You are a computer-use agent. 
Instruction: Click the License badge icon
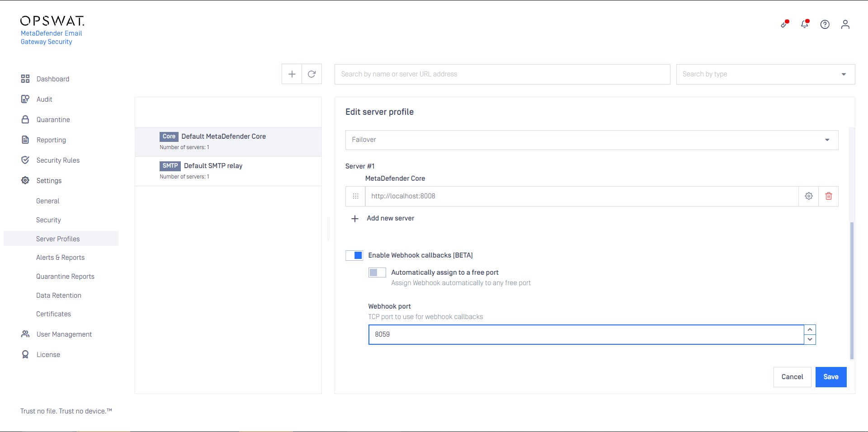tap(25, 354)
